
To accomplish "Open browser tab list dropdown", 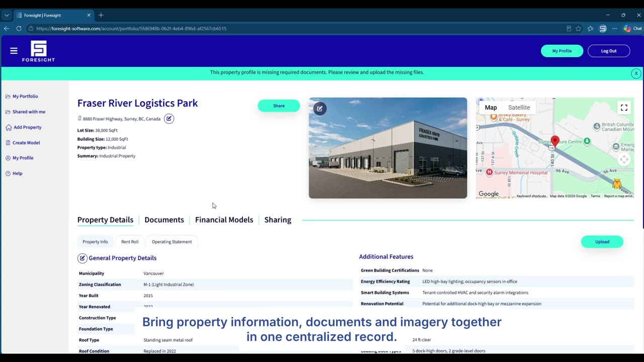I will pyautogui.click(x=7, y=15).
